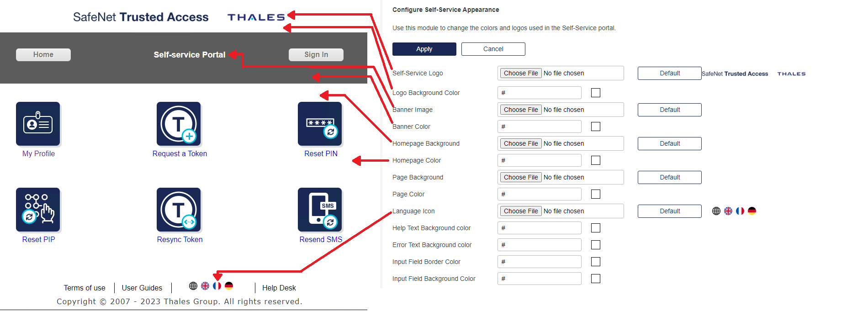This screenshot has height=311, width=868.
Task: Click the Resync Token icon
Action: coord(179,210)
